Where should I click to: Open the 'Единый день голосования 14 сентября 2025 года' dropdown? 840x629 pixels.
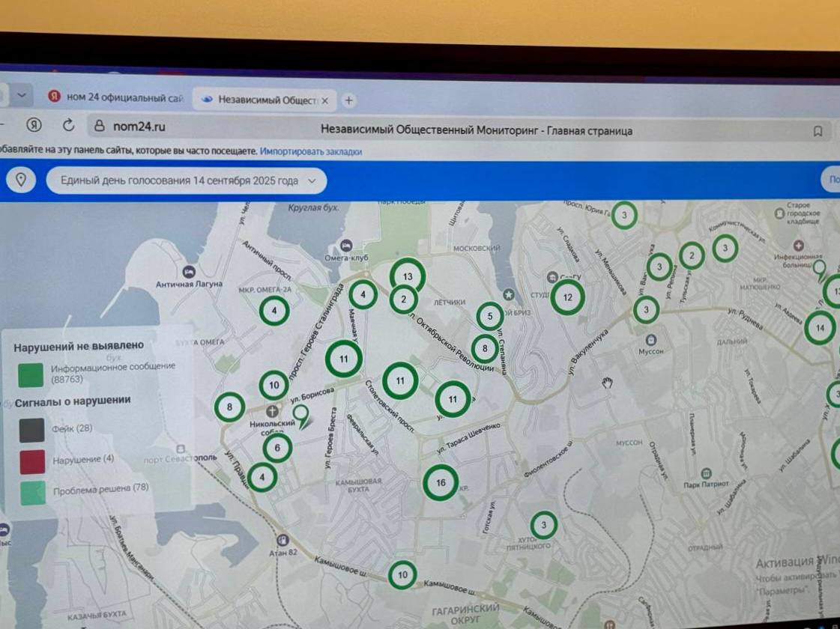[x=187, y=181]
